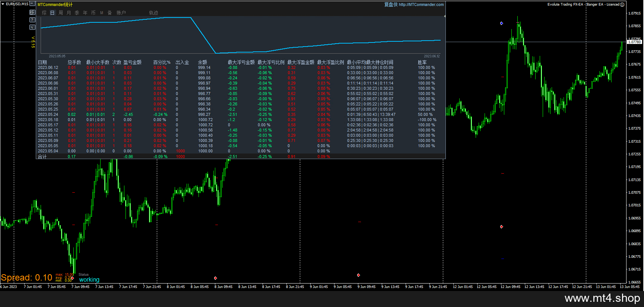Click the 出入金 column header
The width and height of the screenshot is (644, 307).
coord(183,62)
